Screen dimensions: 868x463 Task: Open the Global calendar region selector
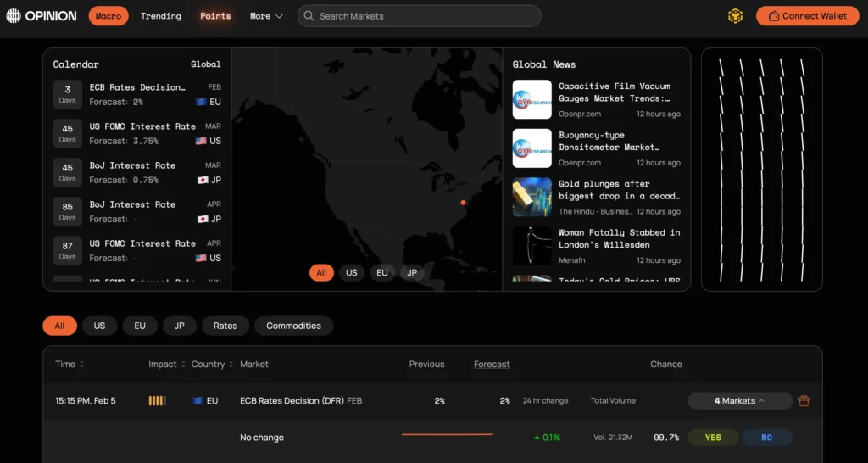(205, 64)
